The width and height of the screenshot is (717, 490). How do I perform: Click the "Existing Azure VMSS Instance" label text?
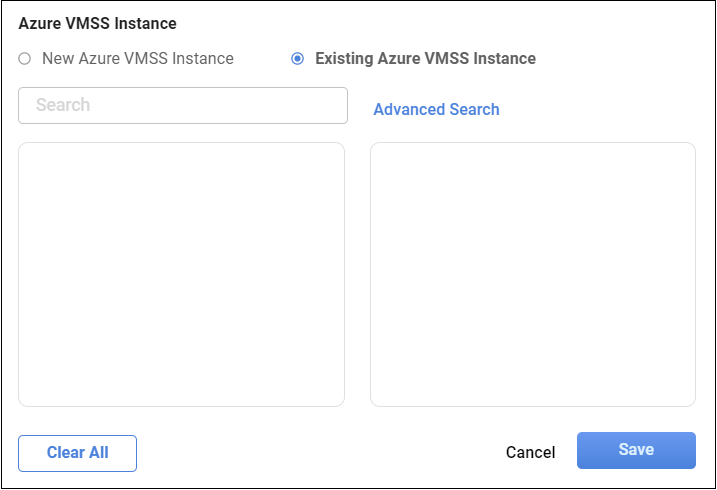point(425,59)
